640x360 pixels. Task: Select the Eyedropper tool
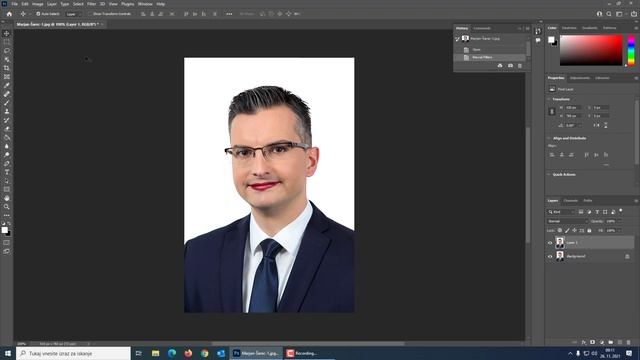tap(7, 85)
